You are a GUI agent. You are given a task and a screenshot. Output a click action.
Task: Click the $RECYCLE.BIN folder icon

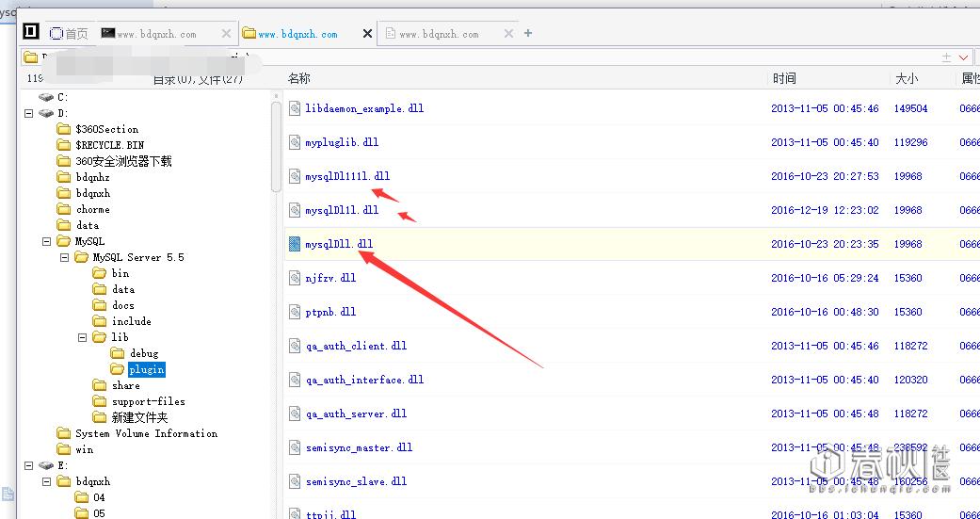64,145
